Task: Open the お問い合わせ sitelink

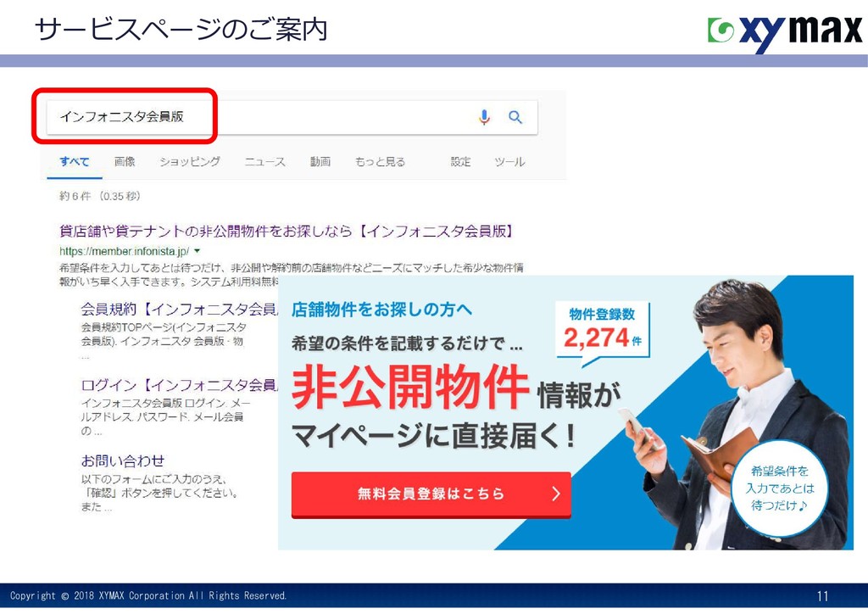Action: [122, 460]
